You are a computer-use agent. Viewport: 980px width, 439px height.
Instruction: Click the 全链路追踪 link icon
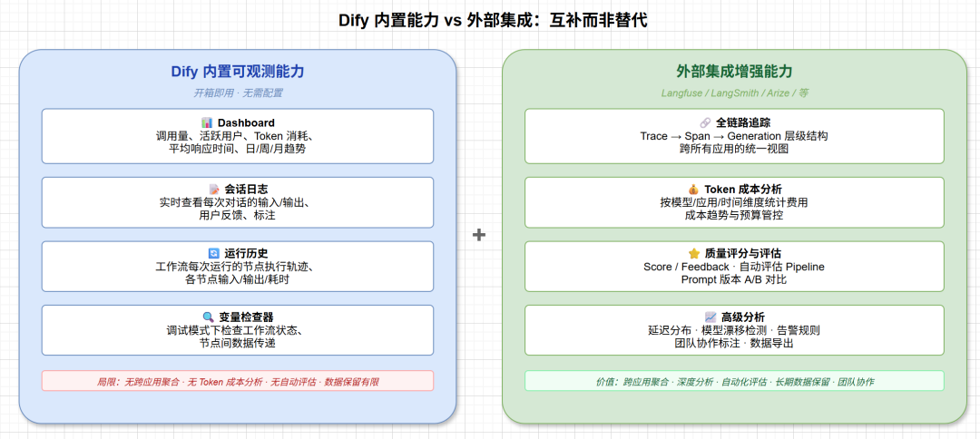point(706,123)
